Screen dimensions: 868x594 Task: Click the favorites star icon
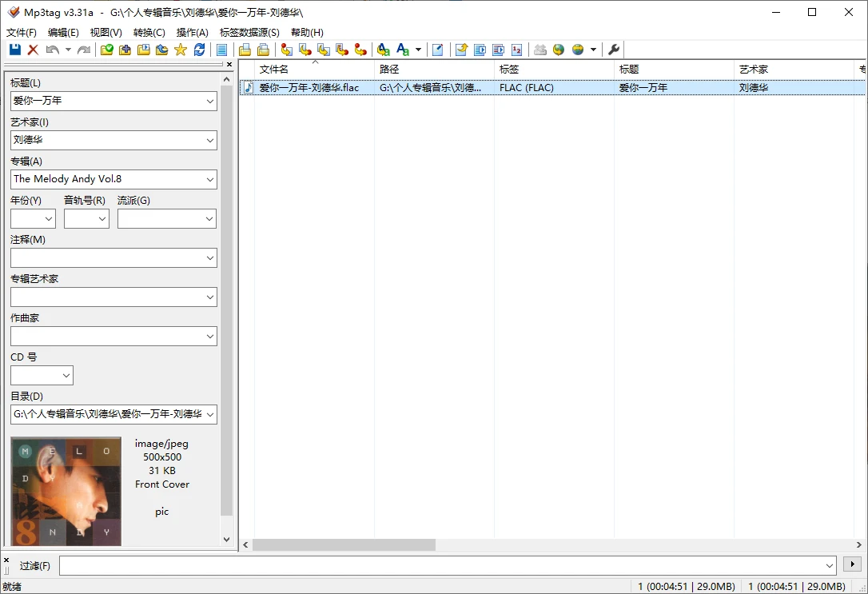point(181,49)
